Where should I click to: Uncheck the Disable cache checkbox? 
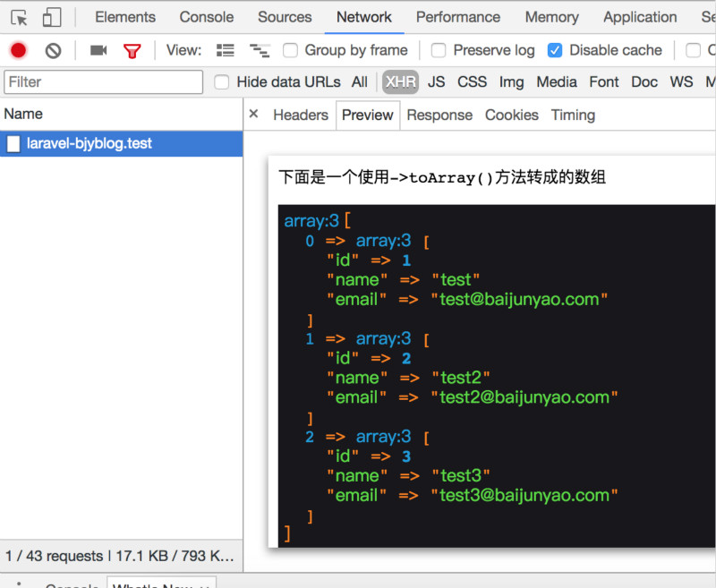555,50
